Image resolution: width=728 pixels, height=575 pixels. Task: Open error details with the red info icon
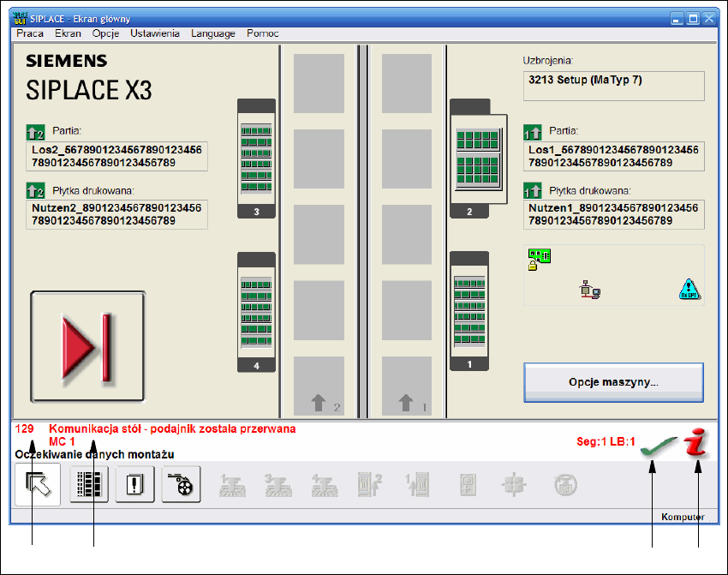696,441
